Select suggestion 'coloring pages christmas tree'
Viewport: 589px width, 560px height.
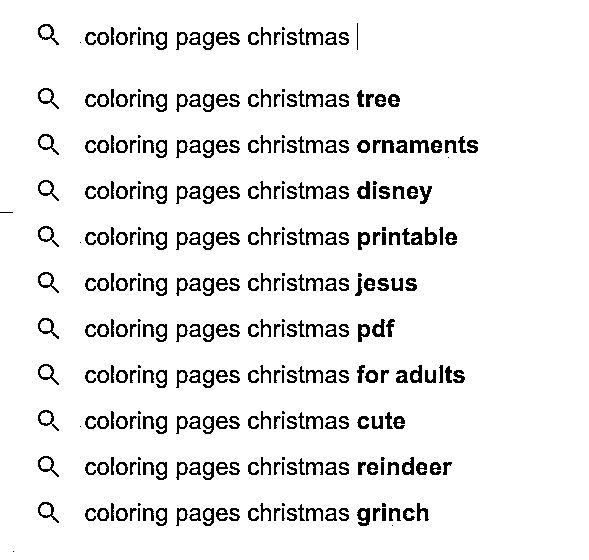242,100
